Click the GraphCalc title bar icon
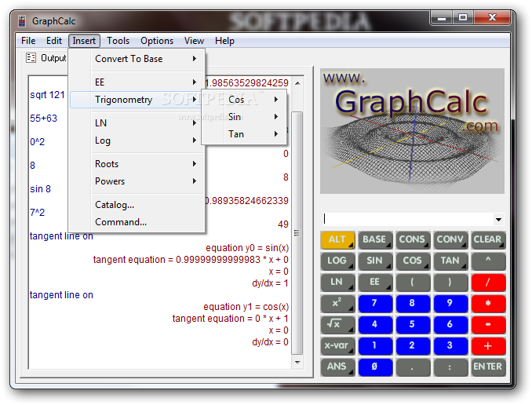Image resolution: width=532 pixels, height=405 pixels. click(22, 21)
